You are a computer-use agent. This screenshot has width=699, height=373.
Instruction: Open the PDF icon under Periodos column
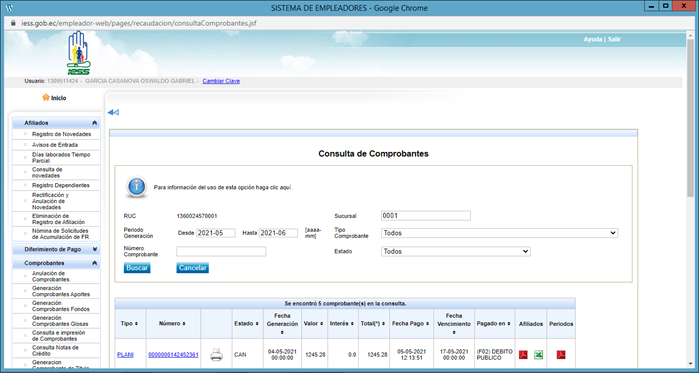pyautogui.click(x=561, y=355)
